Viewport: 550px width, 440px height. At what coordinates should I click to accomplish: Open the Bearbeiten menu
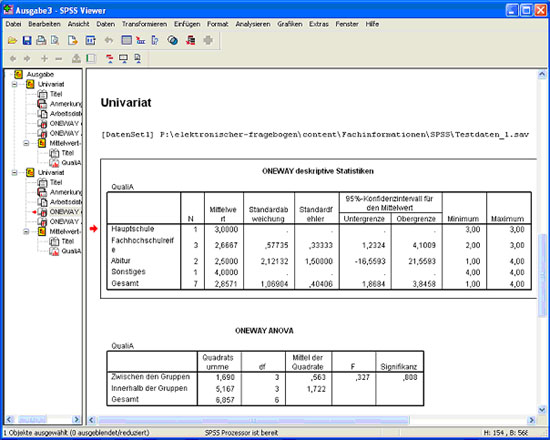45,24
